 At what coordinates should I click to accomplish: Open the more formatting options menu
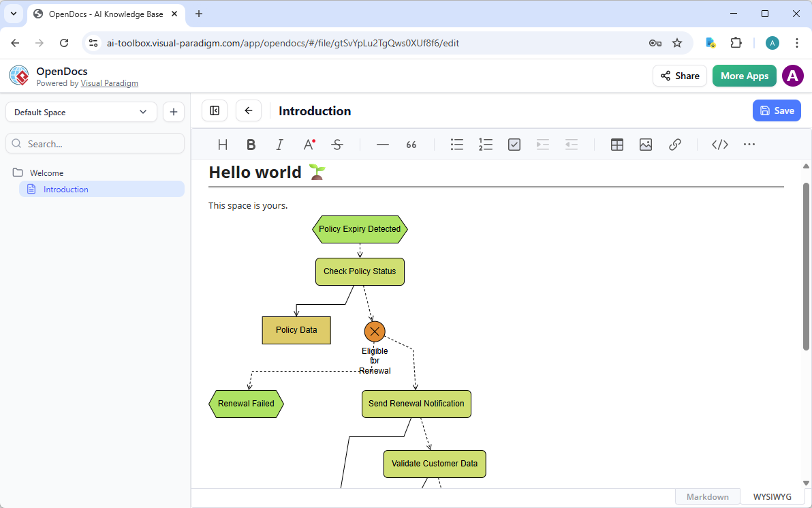pos(749,144)
